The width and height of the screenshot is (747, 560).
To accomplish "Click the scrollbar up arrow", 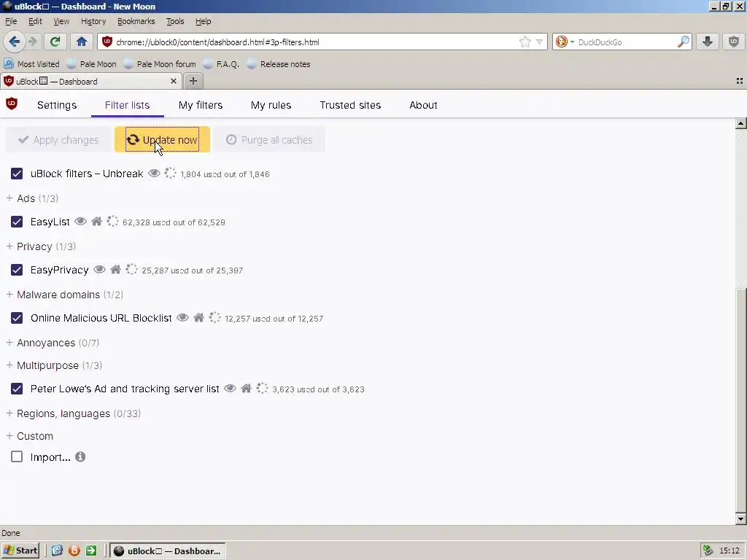I will click(x=740, y=124).
